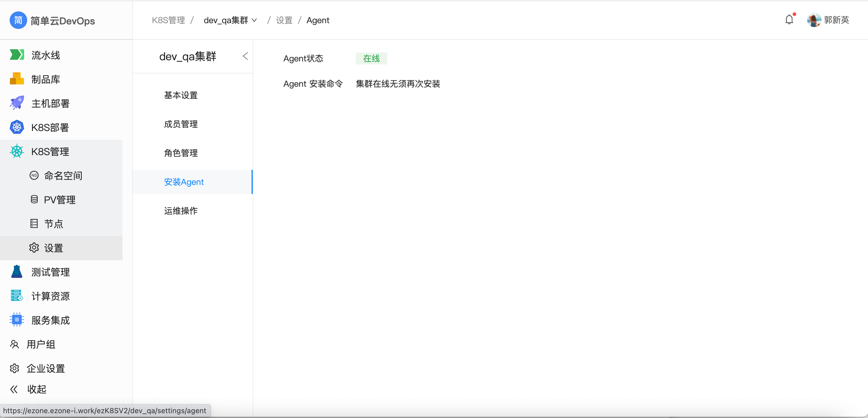
Task: Click the rocket icon for 主机部署
Action: [x=17, y=103]
